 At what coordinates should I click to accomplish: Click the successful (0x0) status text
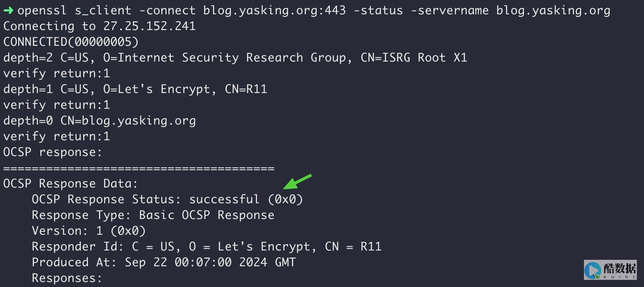pyautogui.click(x=246, y=199)
